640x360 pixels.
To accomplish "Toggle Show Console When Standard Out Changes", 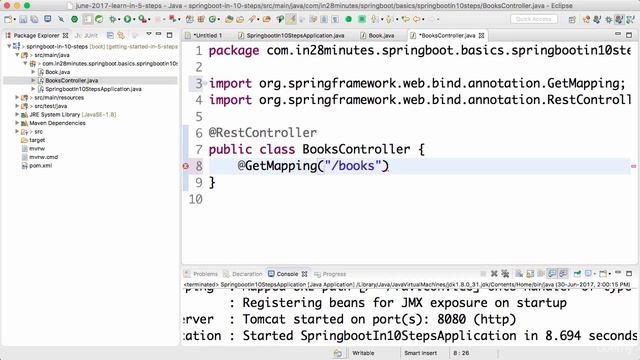I will [552, 273].
